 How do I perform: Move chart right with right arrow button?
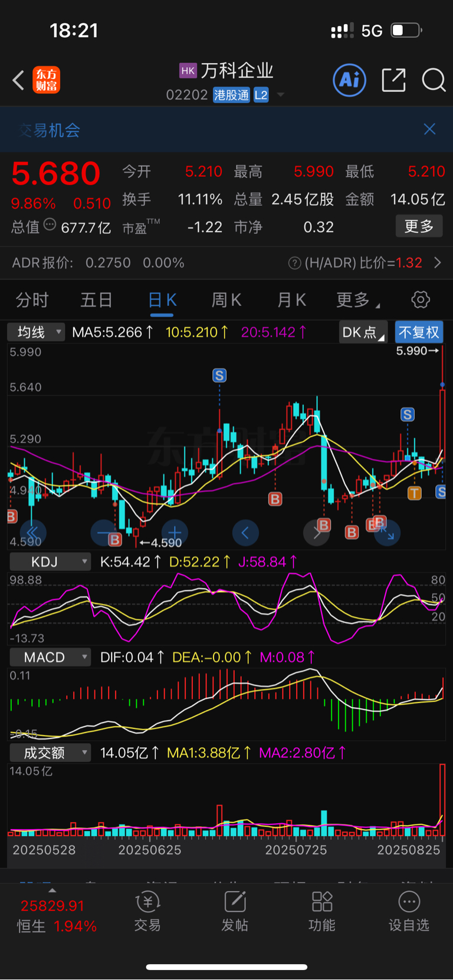point(316,533)
